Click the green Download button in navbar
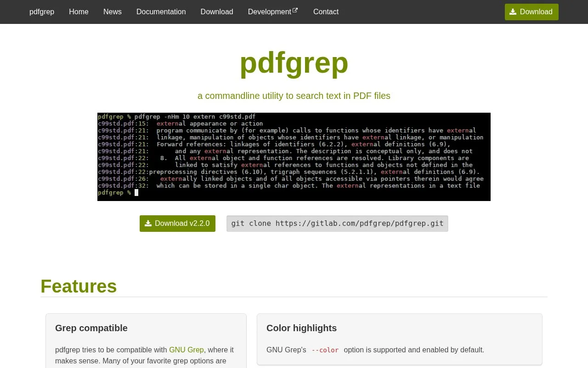Image resolution: width=588 pixels, height=368 pixels. pyautogui.click(x=531, y=12)
